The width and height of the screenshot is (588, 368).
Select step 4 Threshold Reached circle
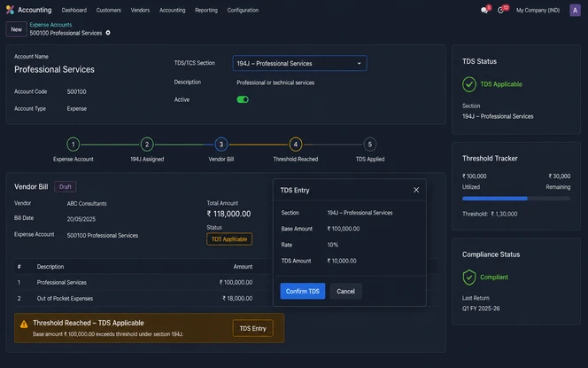[296, 145]
